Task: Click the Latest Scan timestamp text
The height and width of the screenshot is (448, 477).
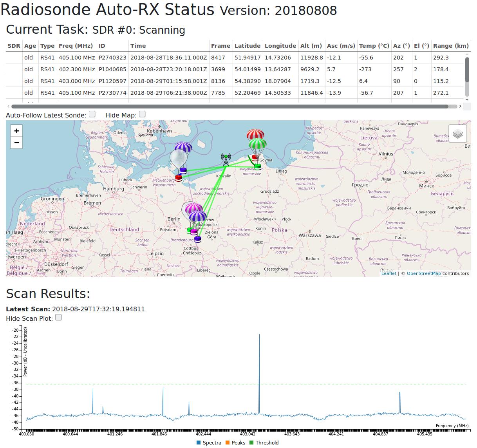Action: click(98, 309)
